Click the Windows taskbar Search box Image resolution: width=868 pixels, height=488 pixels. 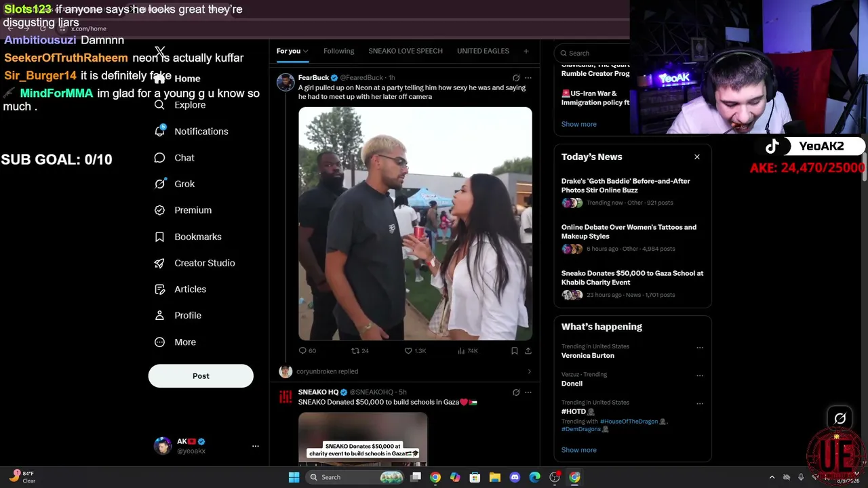[354, 477]
